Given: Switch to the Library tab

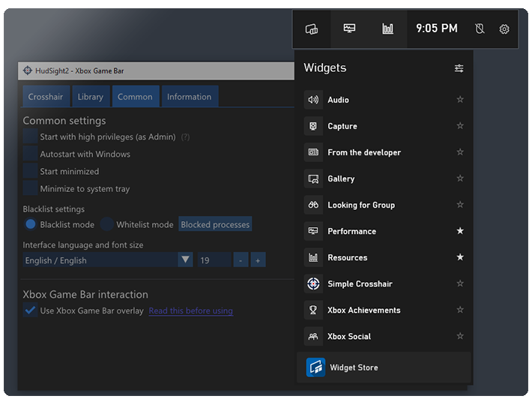Looking at the screenshot, I should (90, 97).
